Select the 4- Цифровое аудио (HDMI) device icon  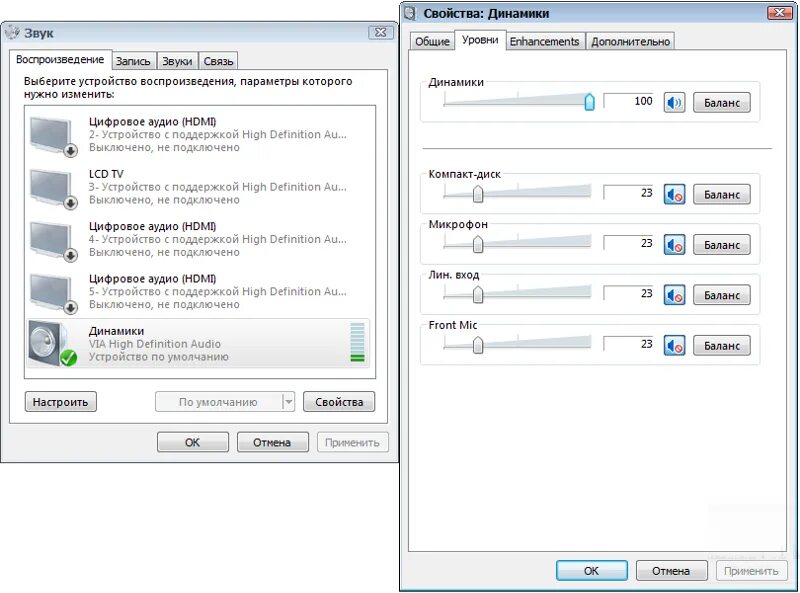tap(53, 241)
